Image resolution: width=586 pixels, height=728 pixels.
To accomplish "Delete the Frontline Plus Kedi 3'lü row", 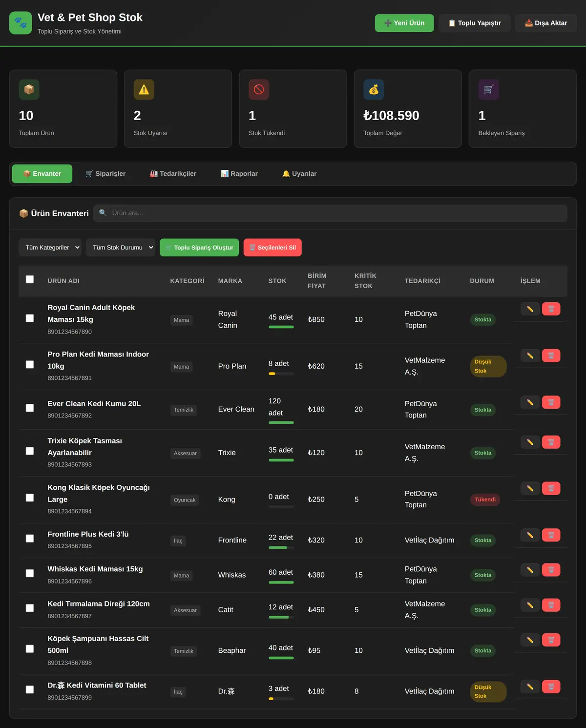I will [551, 535].
